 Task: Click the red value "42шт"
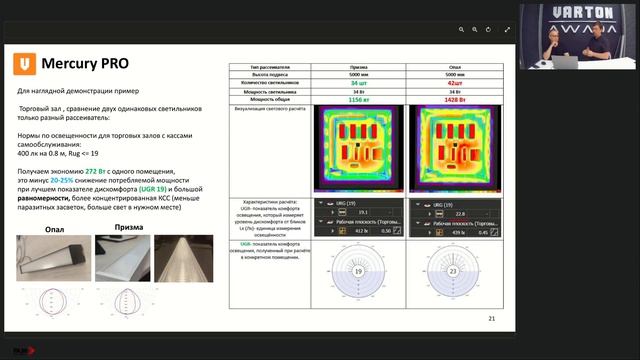455,83
